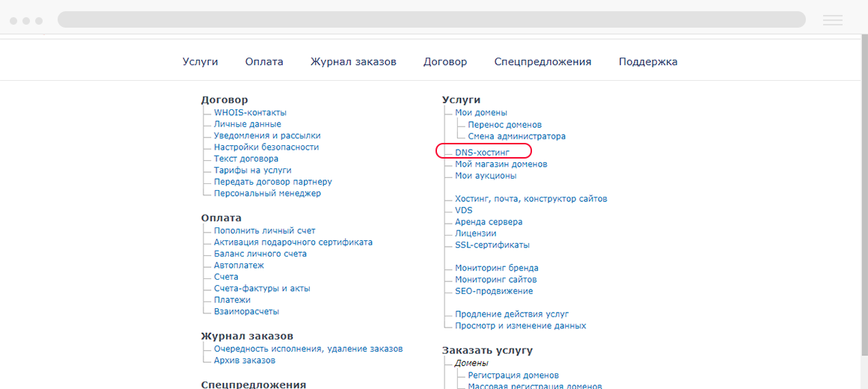Open SSL-сертификаты

click(x=492, y=245)
